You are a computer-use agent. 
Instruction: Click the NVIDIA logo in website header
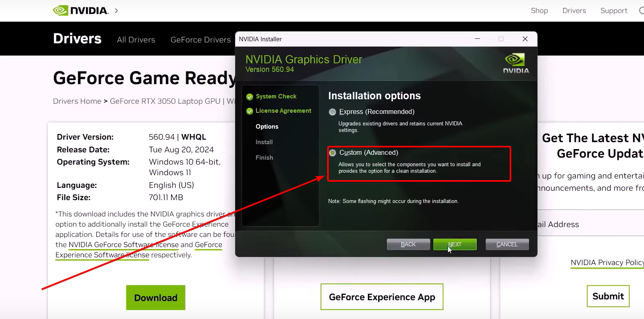(x=81, y=10)
